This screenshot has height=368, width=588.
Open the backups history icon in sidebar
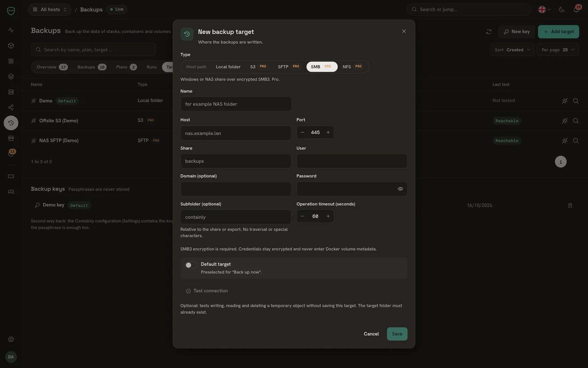11,123
